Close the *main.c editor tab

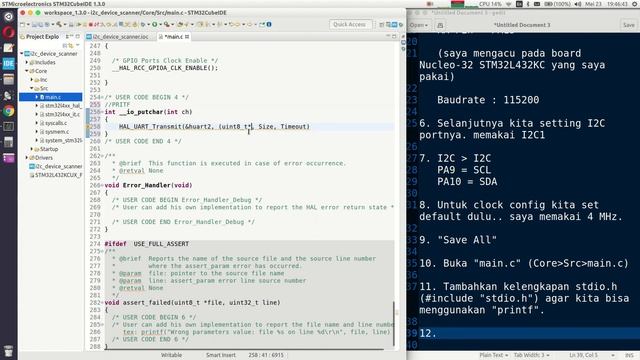click(187, 37)
